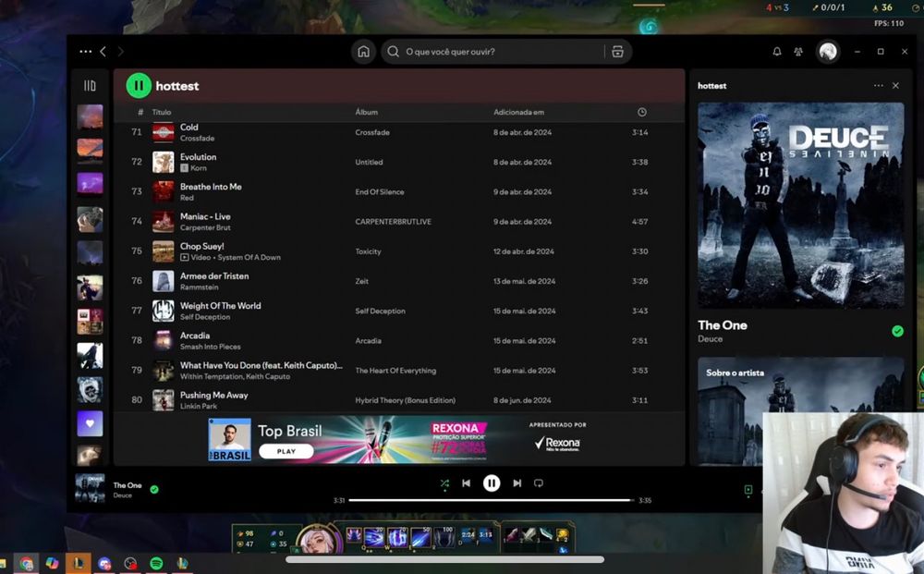Screen dimensions: 924x574
Task: Open the album link 'End Of Silence'
Action: point(380,192)
